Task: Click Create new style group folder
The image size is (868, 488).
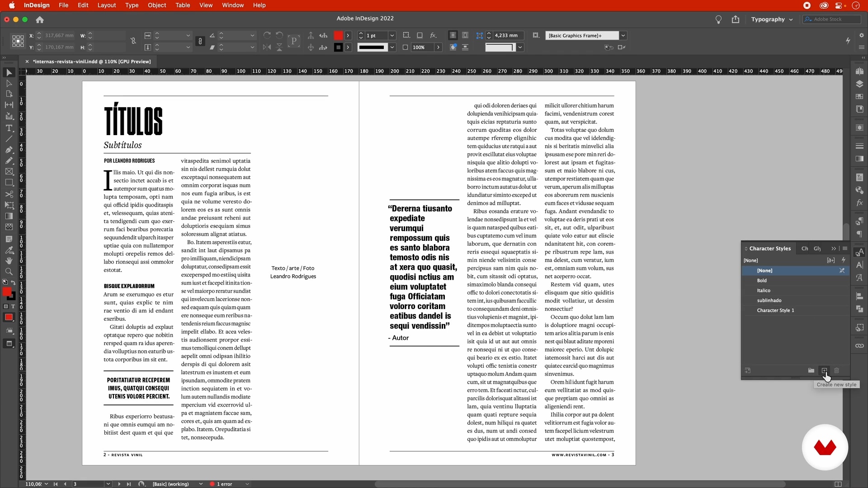Action: click(x=811, y=371)
